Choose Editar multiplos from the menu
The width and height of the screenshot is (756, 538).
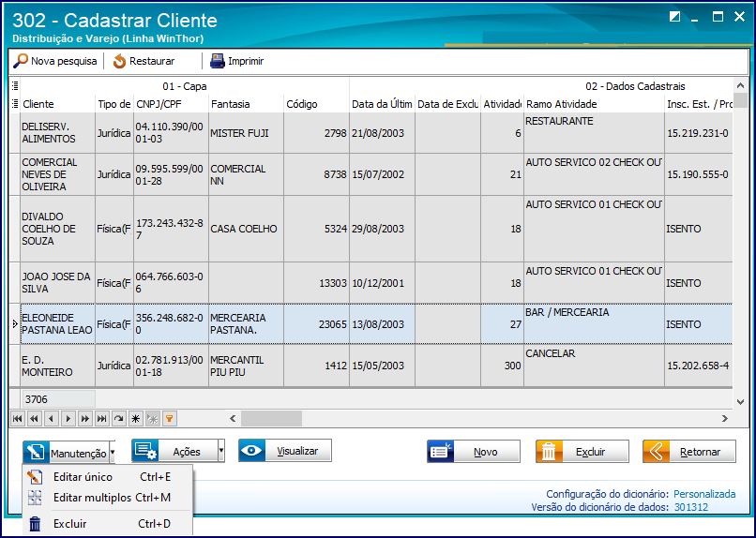(x=108, y=497)
